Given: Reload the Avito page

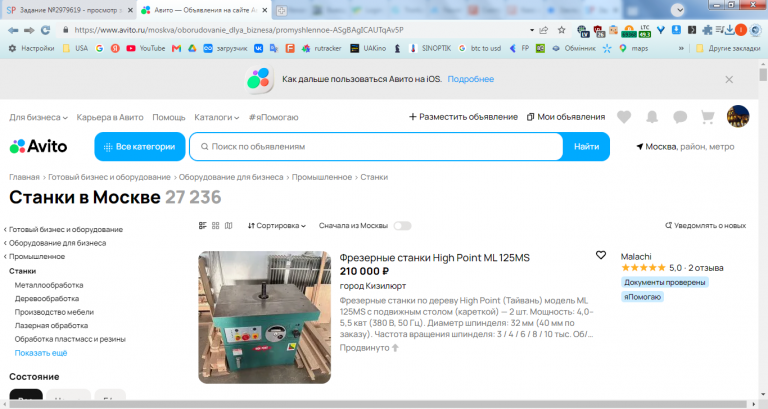Looking at the screenshot, I should point(46,30).
